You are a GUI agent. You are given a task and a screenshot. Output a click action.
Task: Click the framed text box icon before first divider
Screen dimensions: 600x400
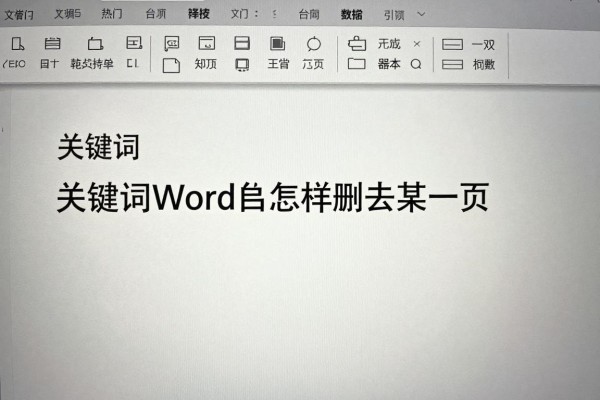point(134,43)
